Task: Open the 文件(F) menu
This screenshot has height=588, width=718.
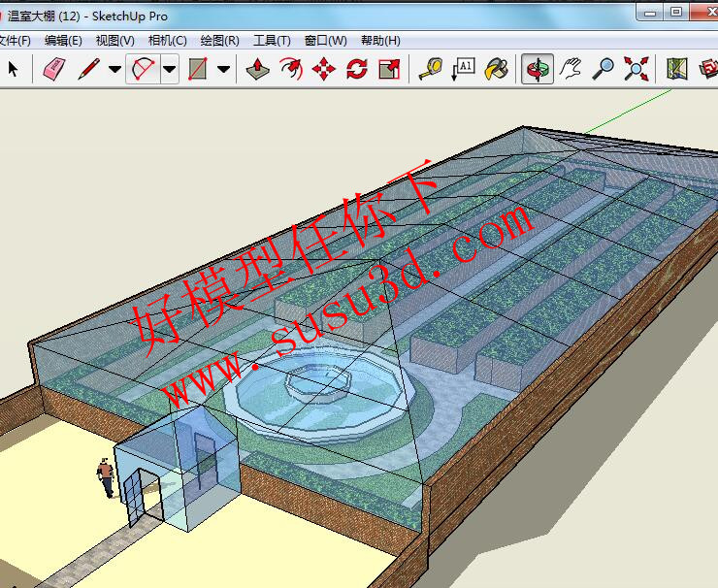Action: [15, 41]
